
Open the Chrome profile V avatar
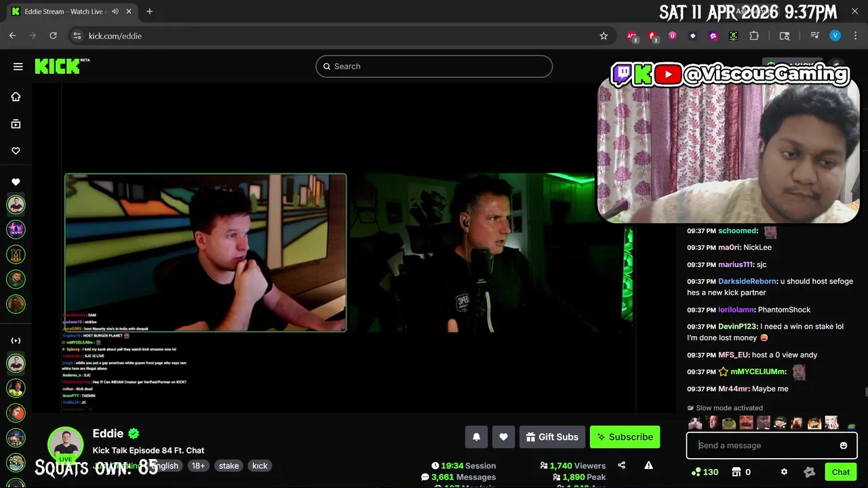point(835,36)
